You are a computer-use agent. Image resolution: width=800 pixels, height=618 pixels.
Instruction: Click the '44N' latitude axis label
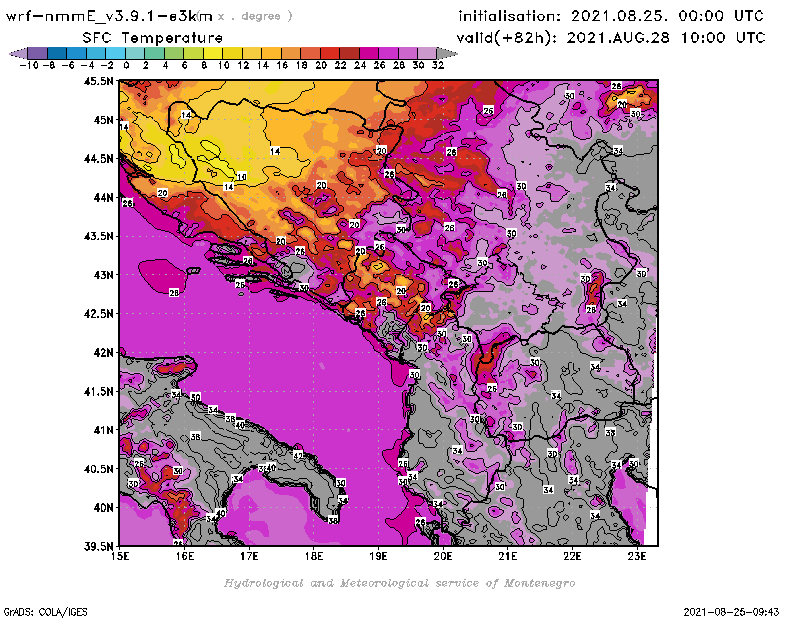[x=103, y=197]
